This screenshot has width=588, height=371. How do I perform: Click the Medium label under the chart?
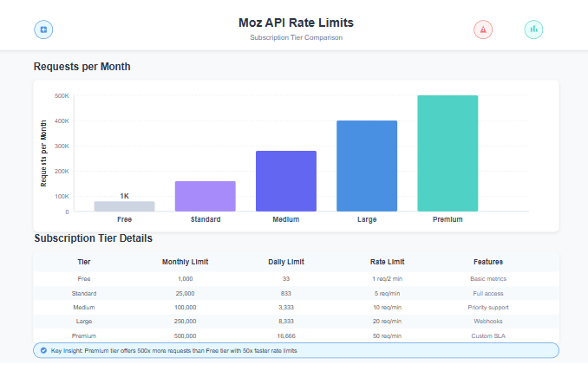click(286, 219)
